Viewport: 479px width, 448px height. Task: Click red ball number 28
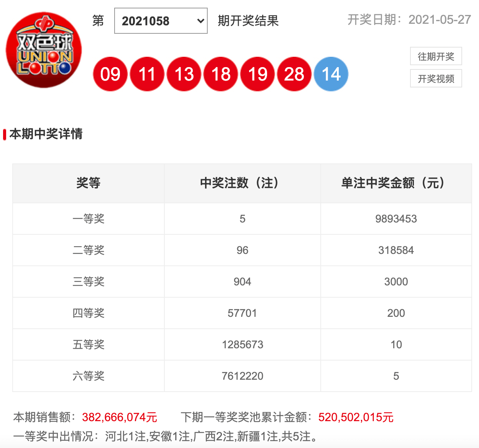coord(294,74)
